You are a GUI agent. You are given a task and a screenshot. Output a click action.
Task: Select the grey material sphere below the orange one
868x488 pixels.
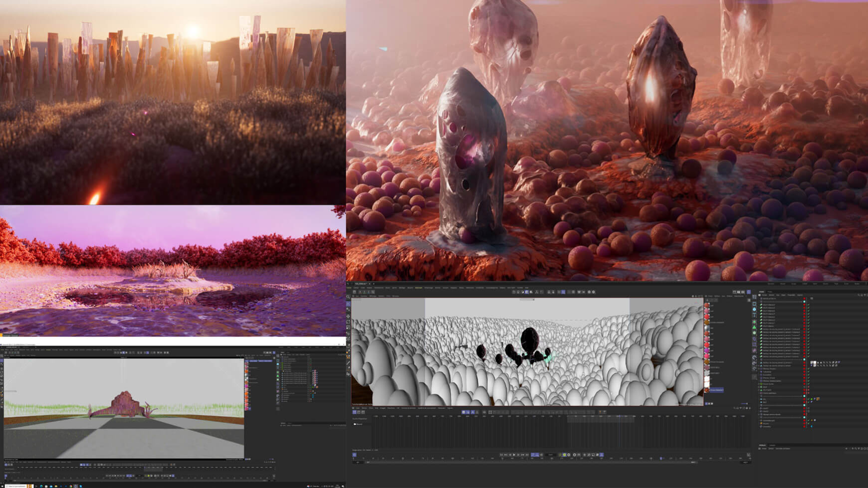[x=707, y=328]
